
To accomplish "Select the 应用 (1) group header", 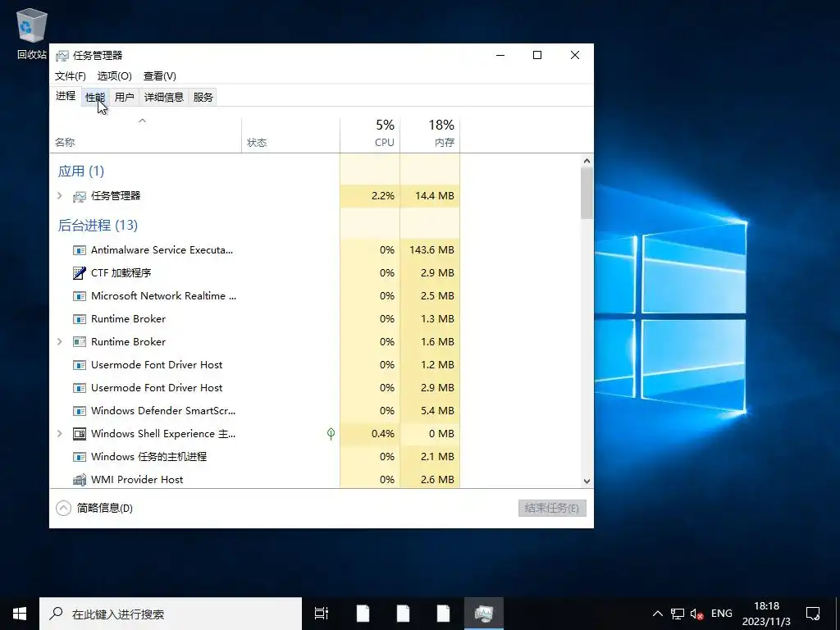I will click(x=81, y=171).
